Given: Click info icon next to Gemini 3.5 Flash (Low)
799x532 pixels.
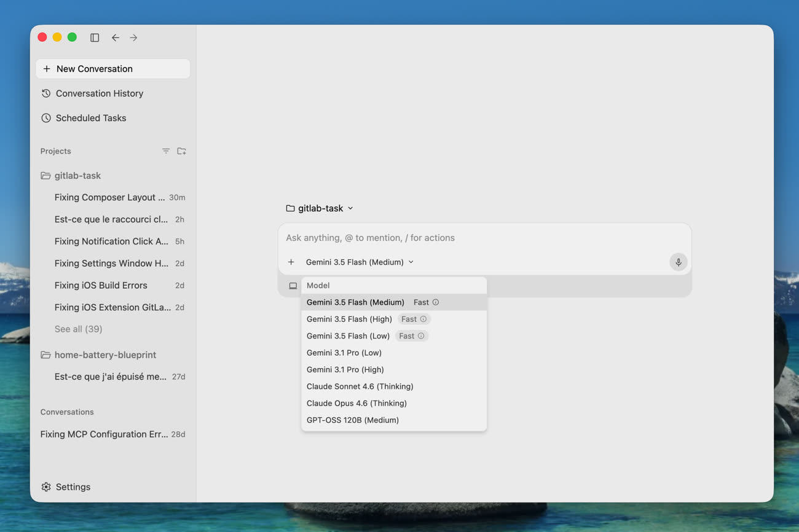Looking at the screenshot, I should (x=421, y=336).
